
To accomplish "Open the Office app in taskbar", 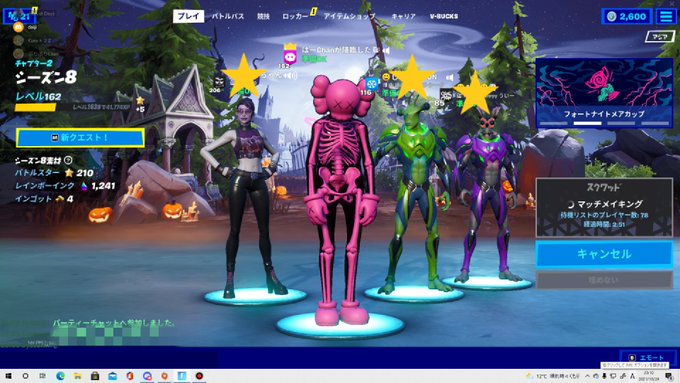I will pos(130,376).
